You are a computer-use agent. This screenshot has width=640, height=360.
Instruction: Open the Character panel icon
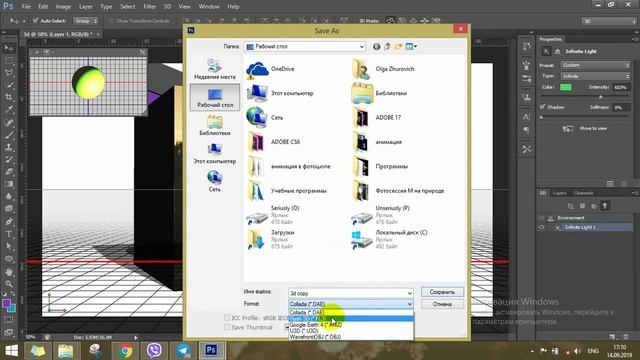pos(527,117)
